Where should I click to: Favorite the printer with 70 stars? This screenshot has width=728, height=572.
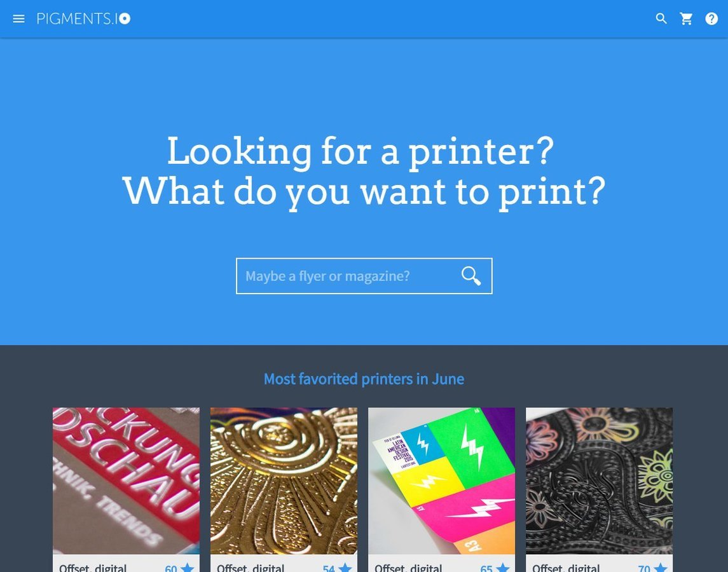661,568
